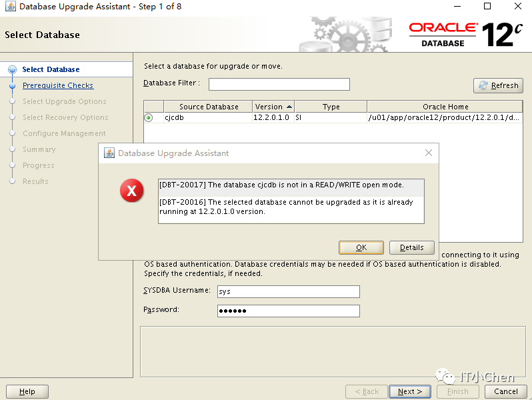
Task: Click the empty message area panel
Action: pyautogui.click(x=333, y=352)
